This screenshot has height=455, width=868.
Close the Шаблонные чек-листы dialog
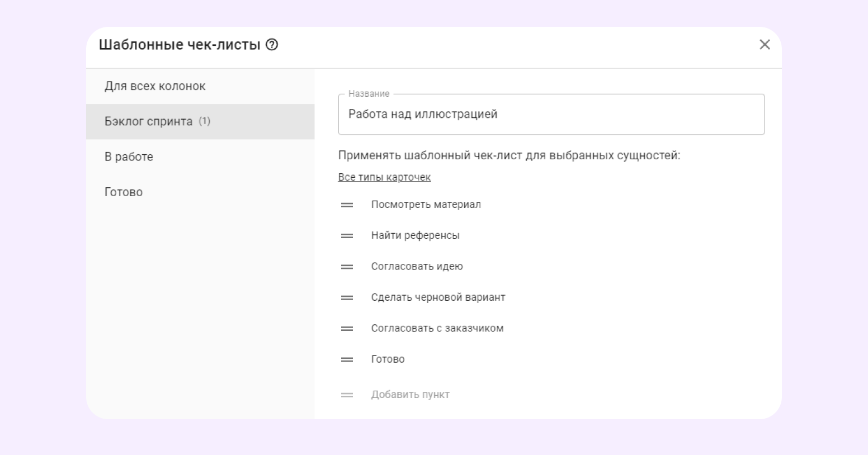tap(765, 45)
